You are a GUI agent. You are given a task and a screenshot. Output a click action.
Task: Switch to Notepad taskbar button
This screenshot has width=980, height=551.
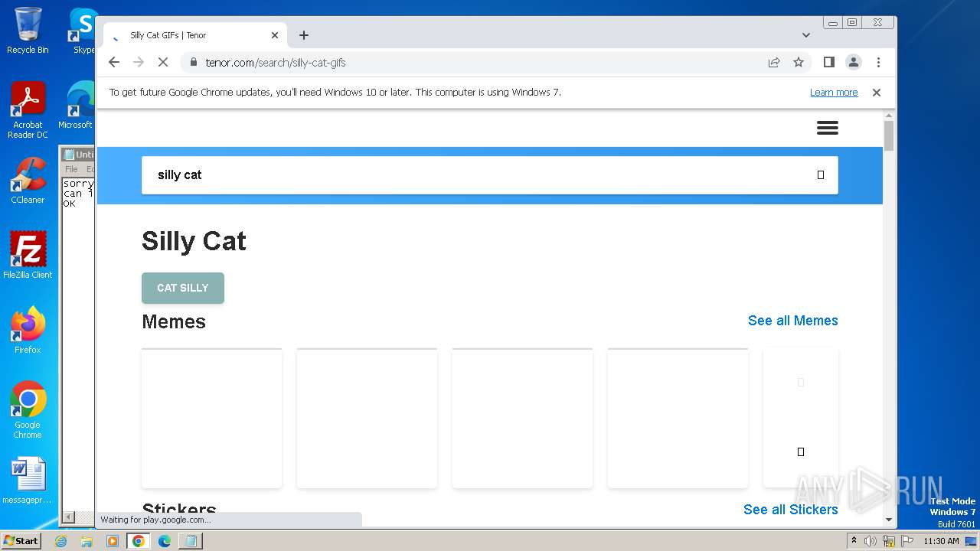click(190, 541)
